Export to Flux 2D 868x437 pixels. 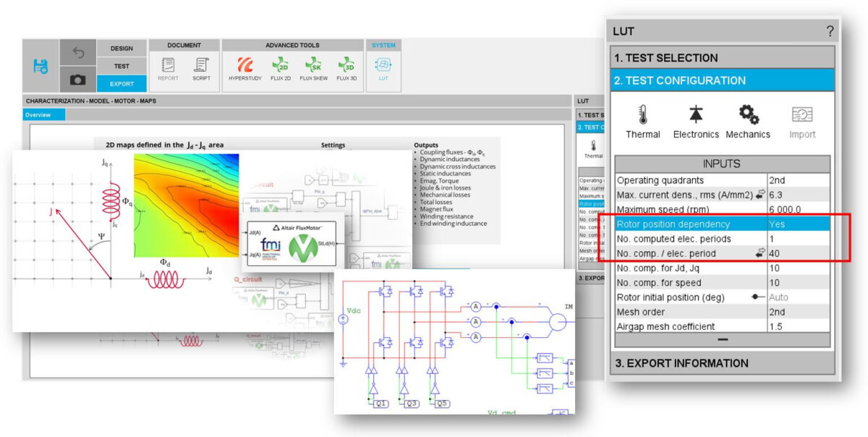click(x=280, y=68)
